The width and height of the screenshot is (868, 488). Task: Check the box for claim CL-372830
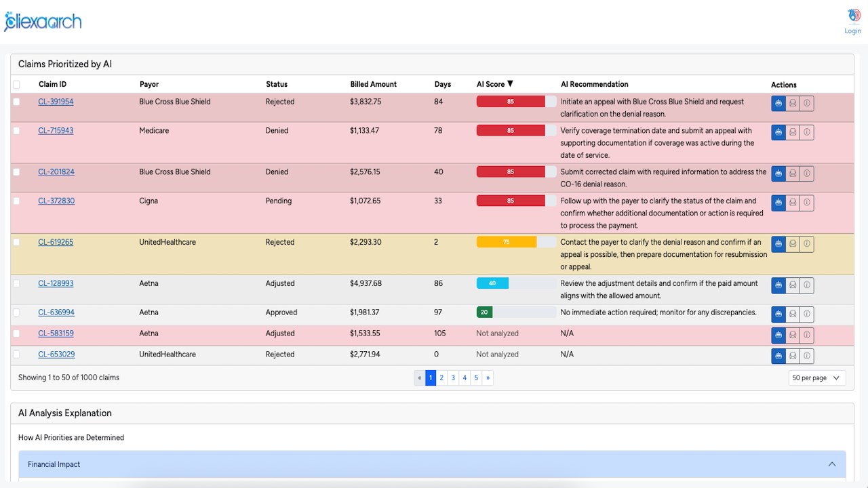coord(16,201)
